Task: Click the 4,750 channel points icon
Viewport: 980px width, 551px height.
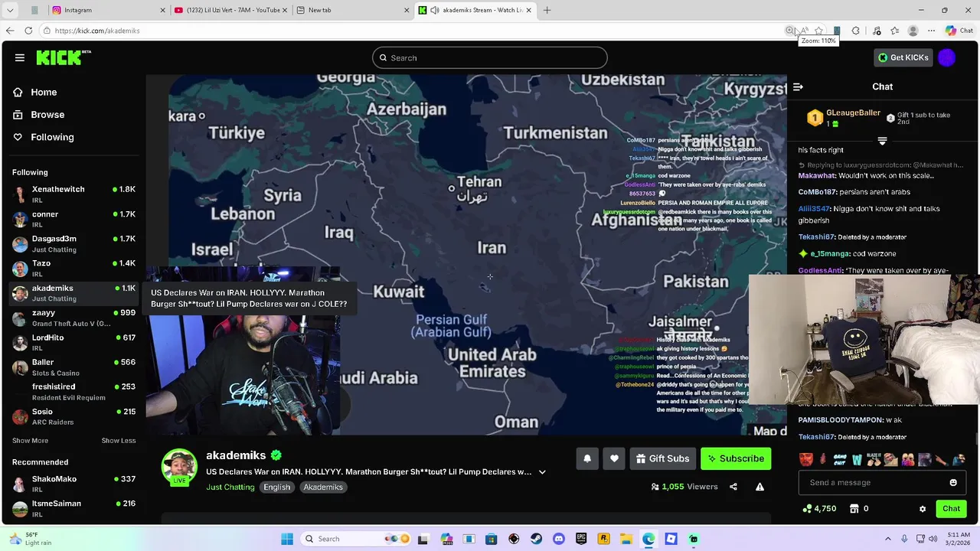Action: pos(807,508)
